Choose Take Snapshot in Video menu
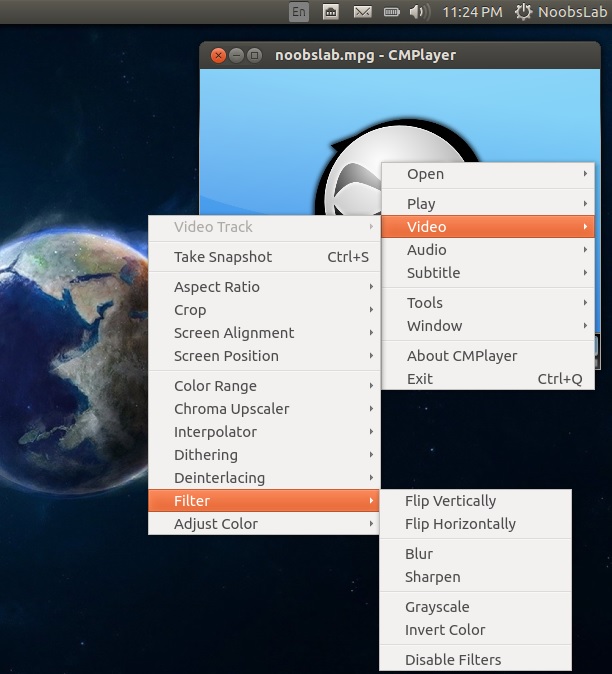The width and height of the screenshot is (612, 674). tap(264, 257)
